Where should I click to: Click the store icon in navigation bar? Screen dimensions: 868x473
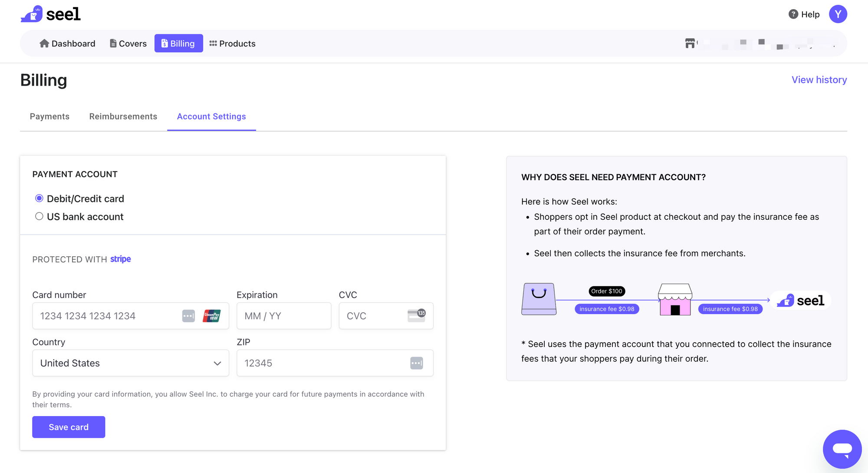click(690, 43)
